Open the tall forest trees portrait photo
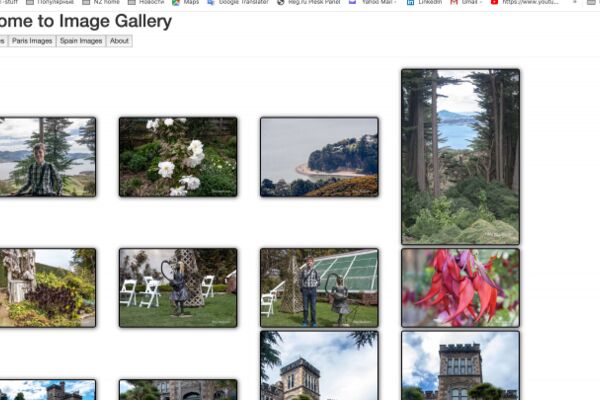 [460, 157]
